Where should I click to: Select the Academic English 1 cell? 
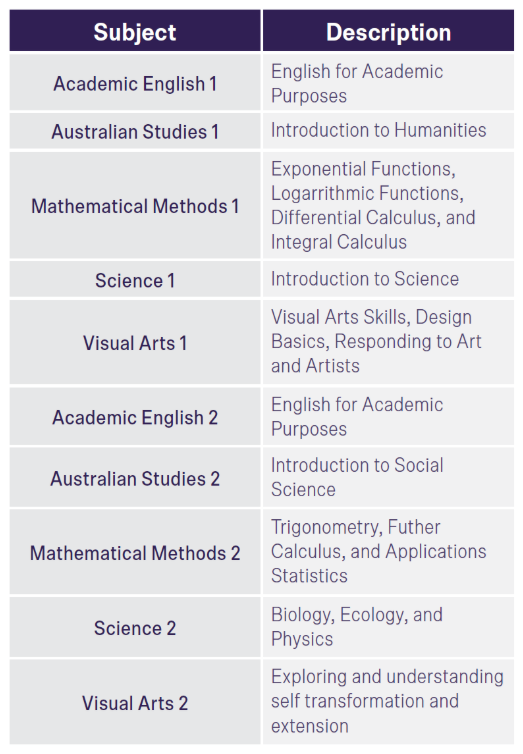[x=135, y=83]
